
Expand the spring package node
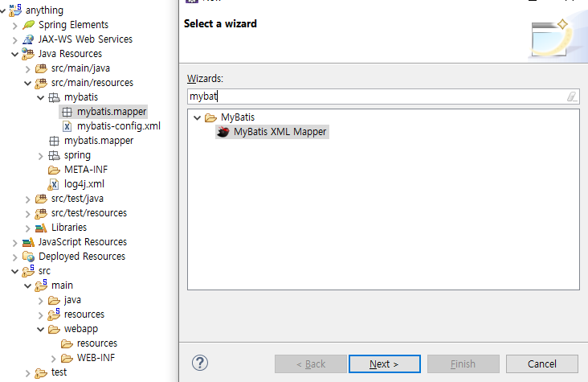point(41,156)
